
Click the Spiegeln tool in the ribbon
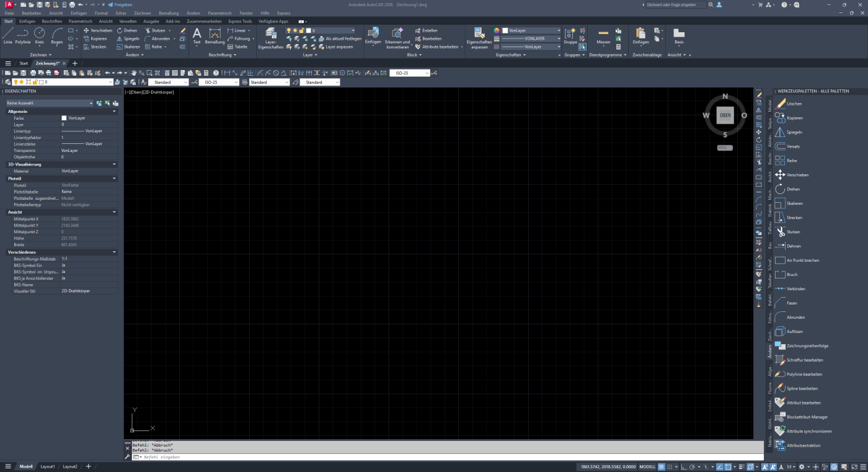coord(131,38)
